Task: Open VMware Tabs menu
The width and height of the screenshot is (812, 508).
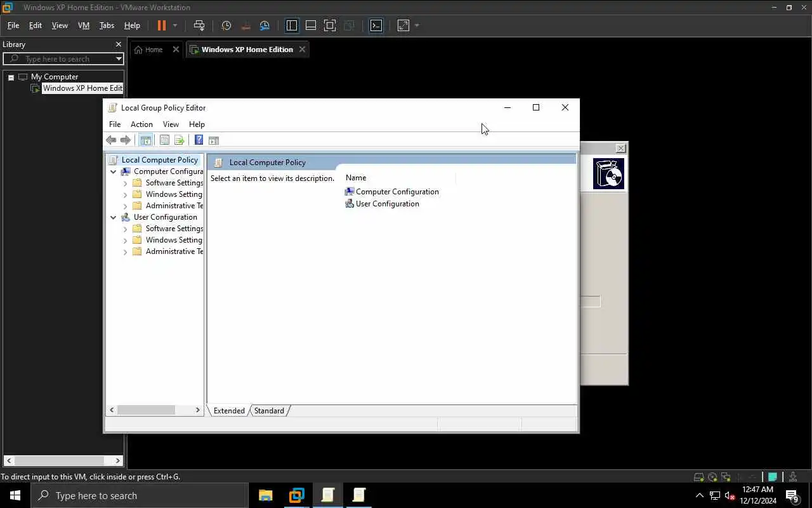Action: tap(107, 25)
